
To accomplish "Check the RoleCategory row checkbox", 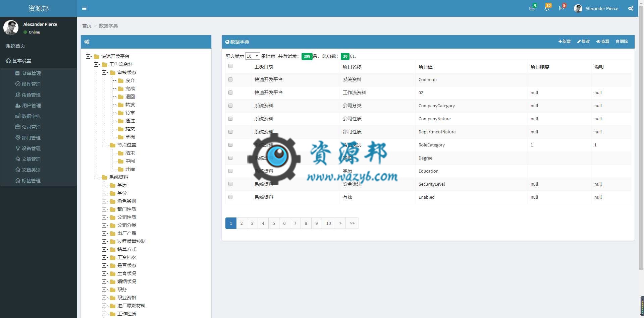I will (230, 145).
